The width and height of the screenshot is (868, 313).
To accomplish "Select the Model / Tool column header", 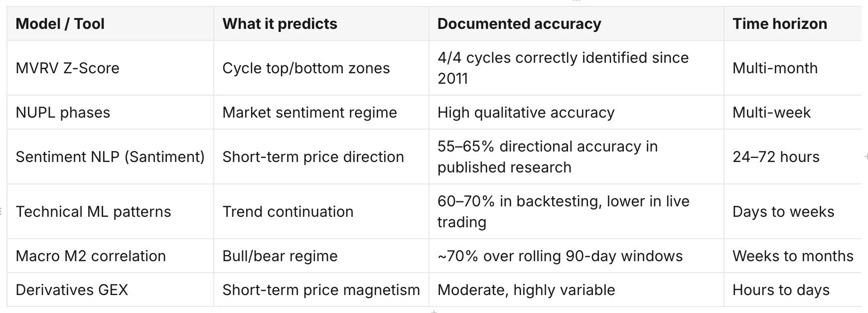I will [x=110, y=23].
